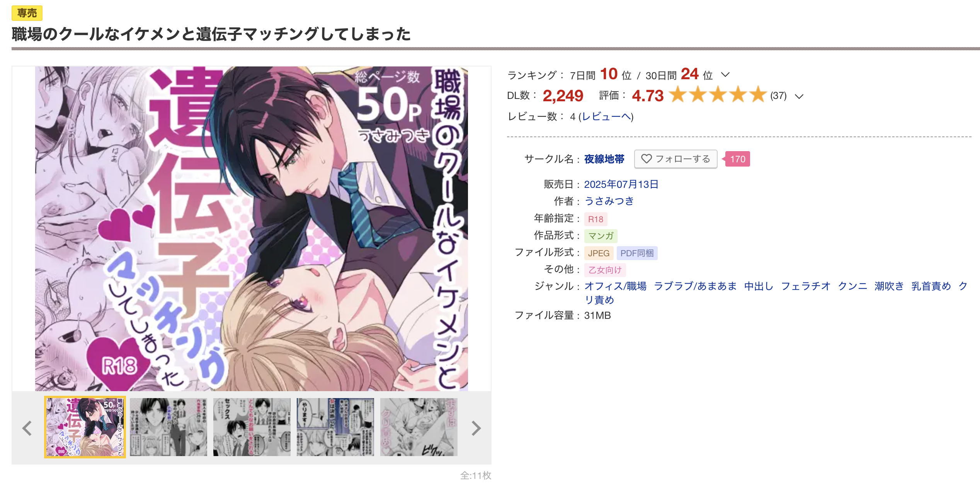Select the 乙女向け tag
Viewport: 980px width, 487px height.
(605, 270)
